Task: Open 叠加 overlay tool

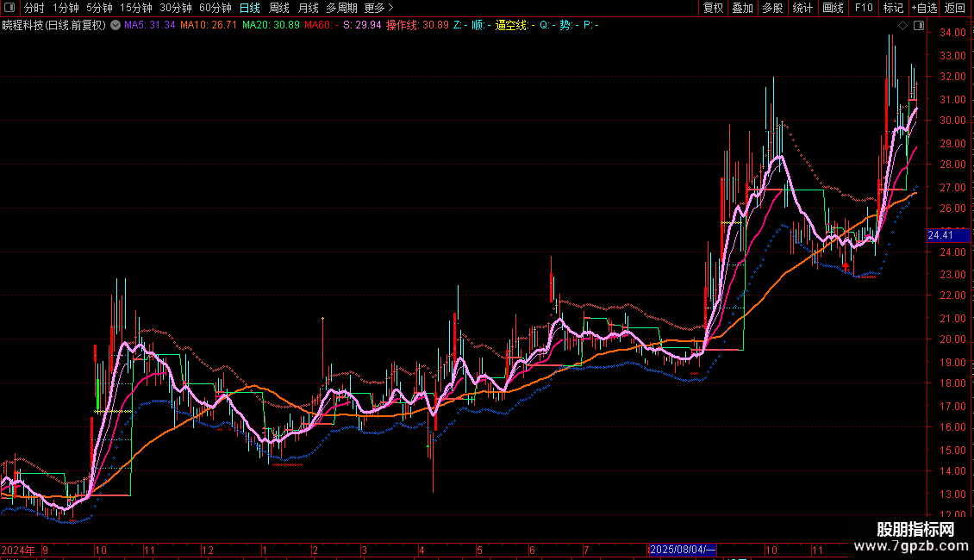Action: (742, 8)
